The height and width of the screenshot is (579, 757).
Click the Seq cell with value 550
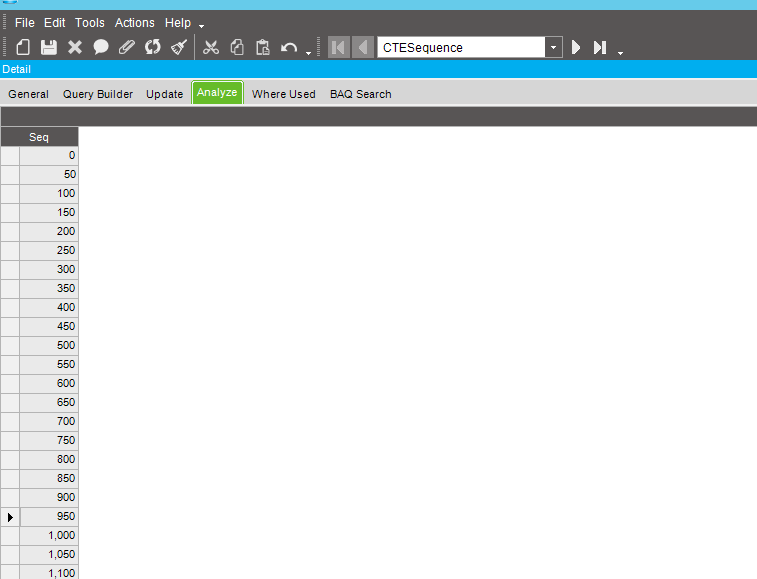pyautogui.click(x=49, y=365)
